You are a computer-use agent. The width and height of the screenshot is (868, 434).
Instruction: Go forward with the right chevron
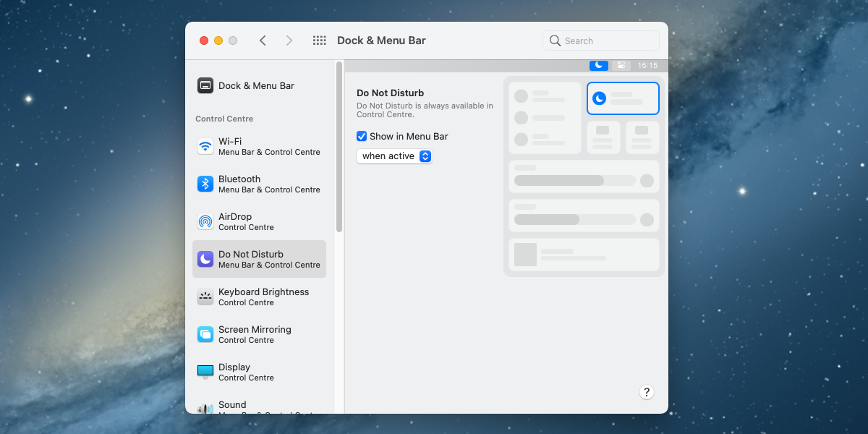click(289, 41)
